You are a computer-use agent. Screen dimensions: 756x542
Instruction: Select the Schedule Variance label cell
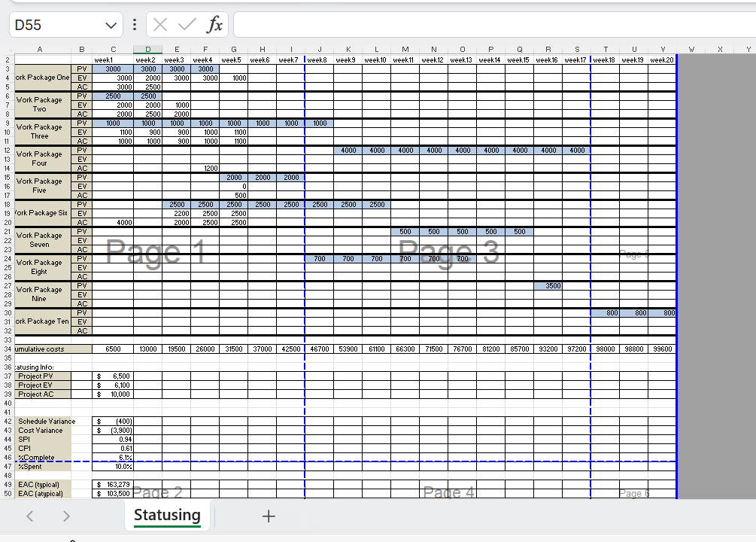tap(45, 422)
